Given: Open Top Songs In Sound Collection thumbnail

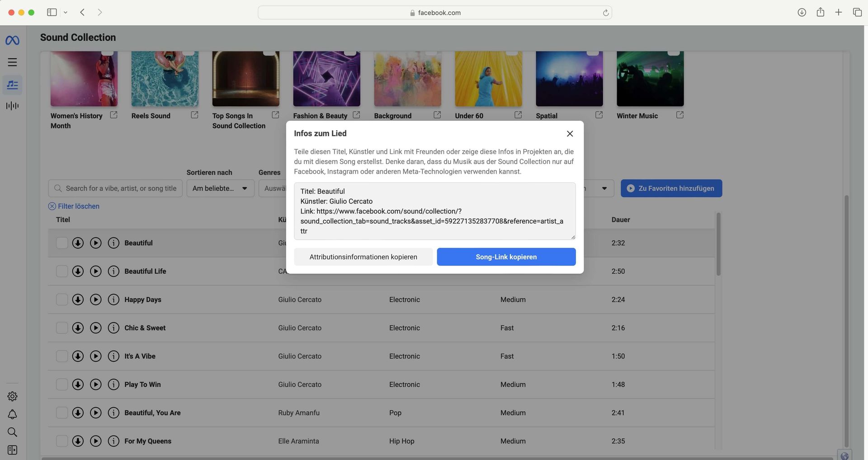Looking at the screenshot, I should [x=245, y=79].
